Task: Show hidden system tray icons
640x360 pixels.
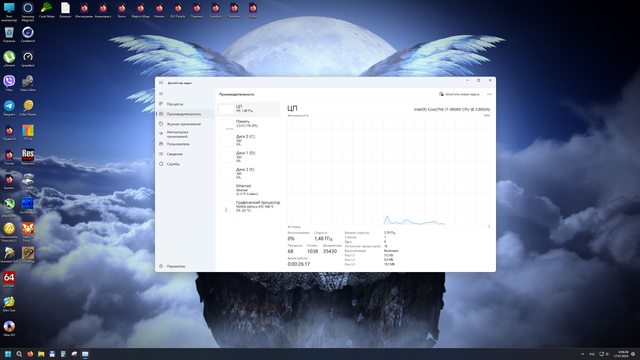Action: [x=582, y=354]
